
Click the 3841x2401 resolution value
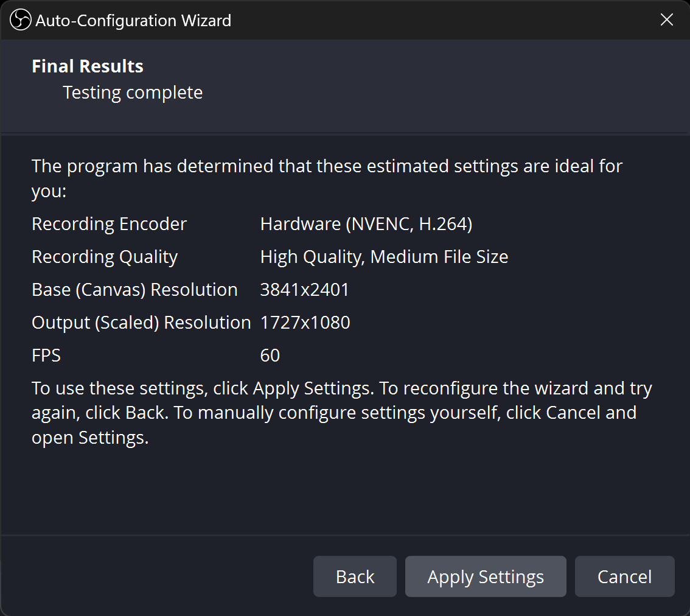305,290
